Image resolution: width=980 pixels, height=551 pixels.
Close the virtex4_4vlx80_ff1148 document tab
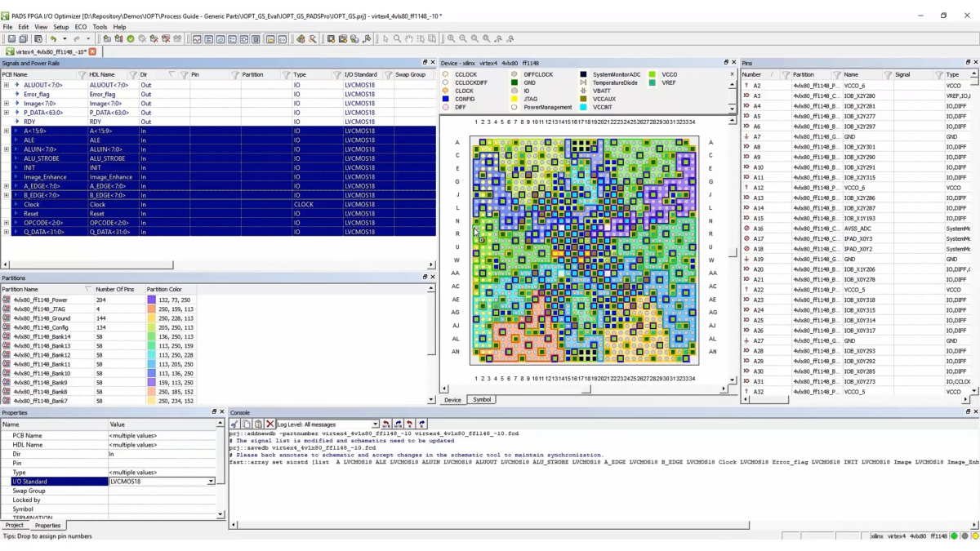(92, 51)
